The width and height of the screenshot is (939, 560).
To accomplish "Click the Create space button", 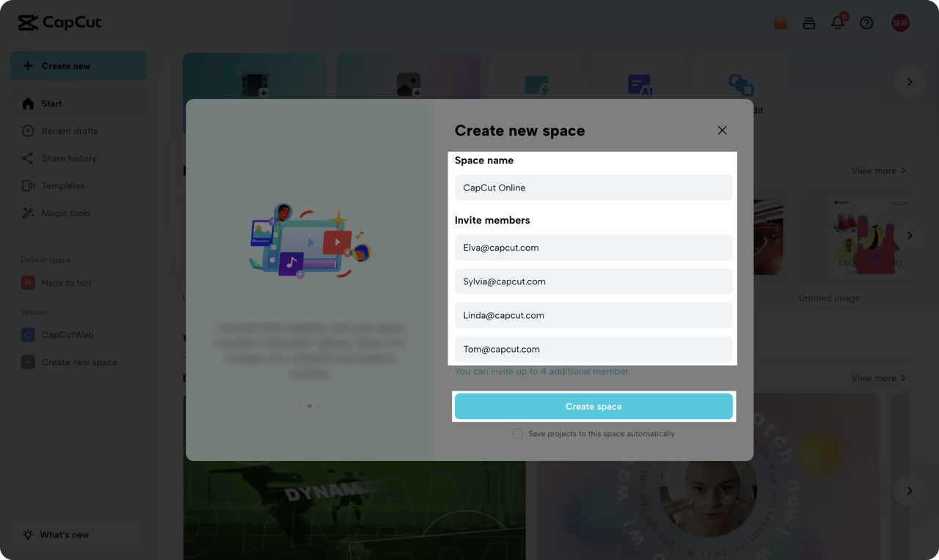I will 593,407.
